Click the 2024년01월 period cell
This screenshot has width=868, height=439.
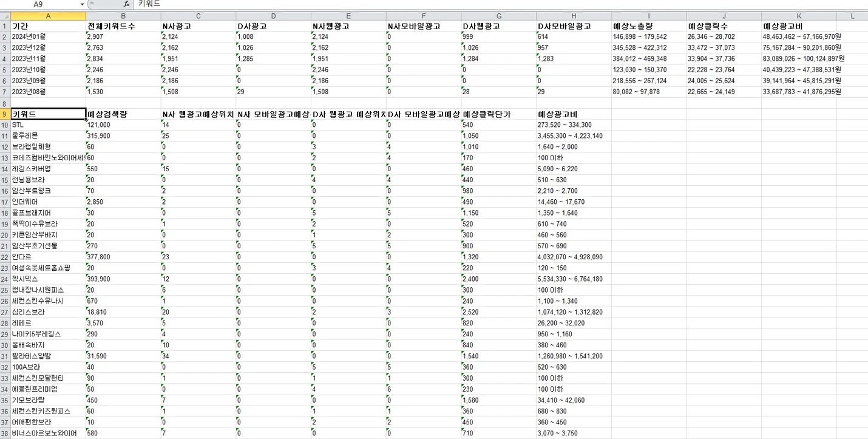click(x=48, y=36)
